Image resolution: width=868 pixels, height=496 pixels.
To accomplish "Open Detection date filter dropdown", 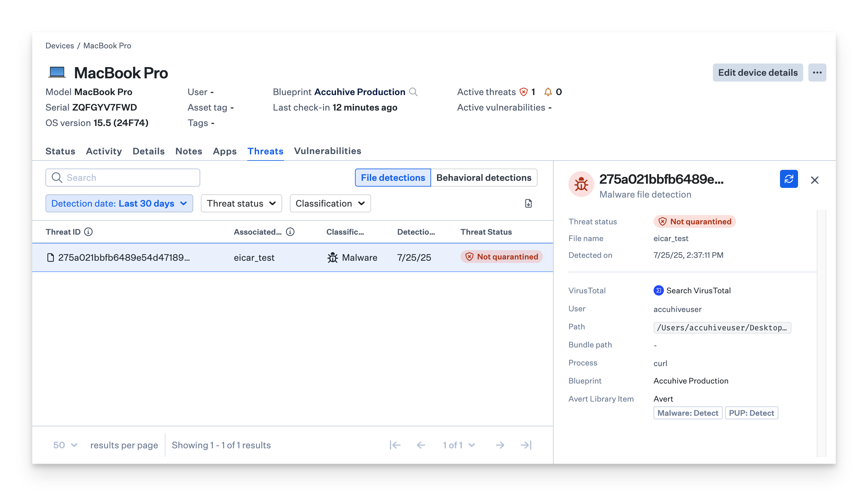I will [x=119, y=203].
